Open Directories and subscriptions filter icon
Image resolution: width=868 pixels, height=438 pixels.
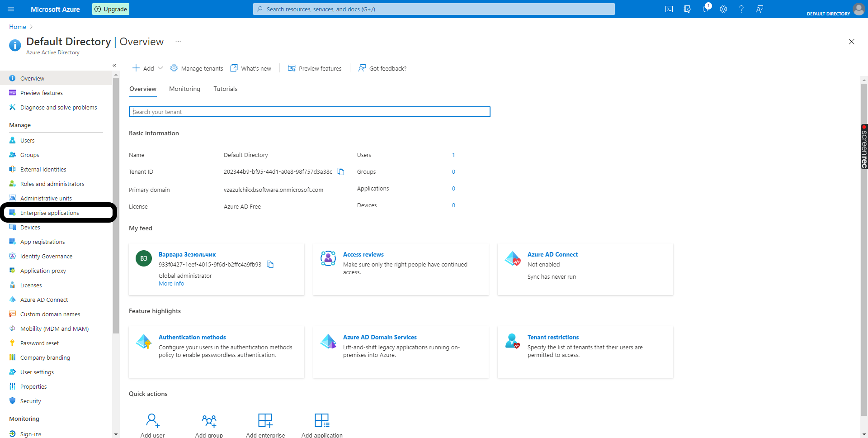point(687,9)
